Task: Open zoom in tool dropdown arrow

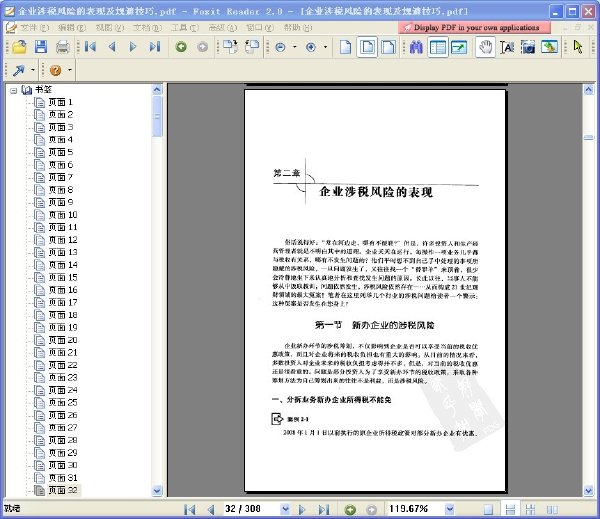Action: 325,47
